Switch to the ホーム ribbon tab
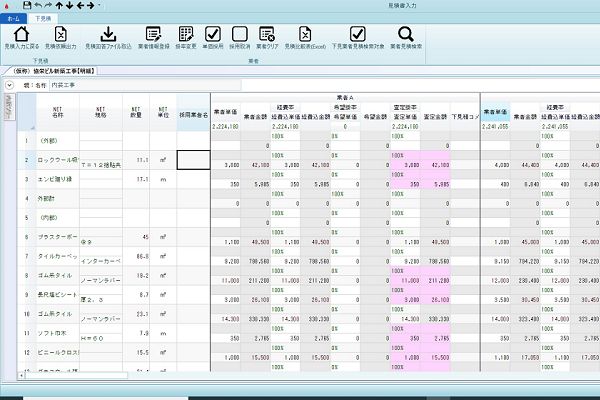This screenshot has width=600, height=400. tap(13, 18)
